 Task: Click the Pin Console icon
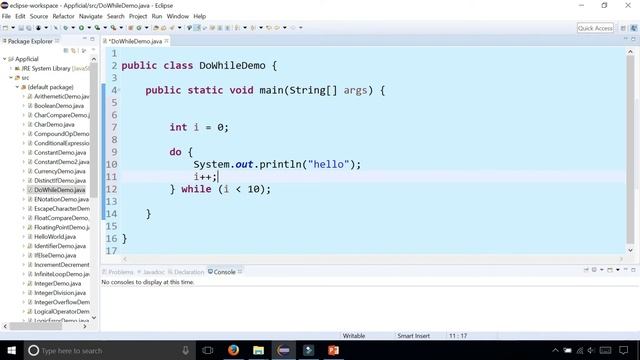587,270
